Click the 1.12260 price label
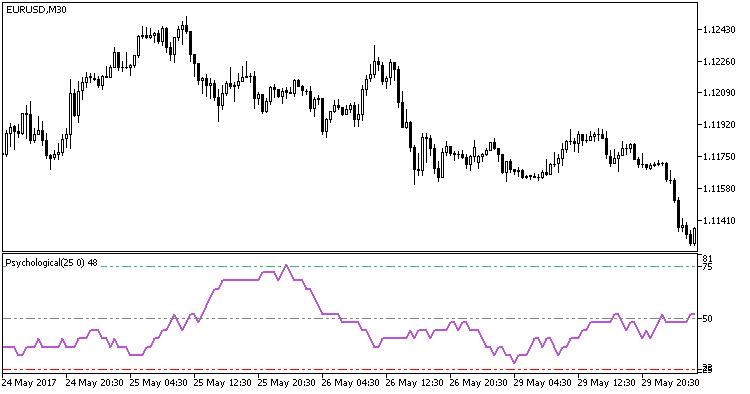Viewport: 750px width, 394px height. click(x=719, y=62)
